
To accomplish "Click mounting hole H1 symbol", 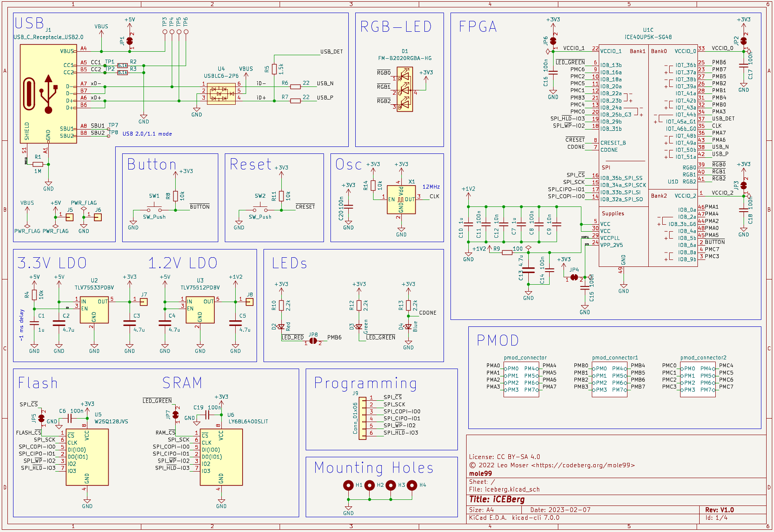I will pos(348,485).
